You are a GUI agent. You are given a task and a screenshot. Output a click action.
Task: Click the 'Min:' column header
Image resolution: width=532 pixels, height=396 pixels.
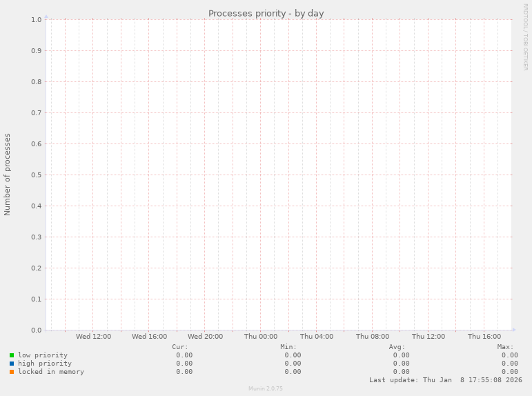(288, 347)
